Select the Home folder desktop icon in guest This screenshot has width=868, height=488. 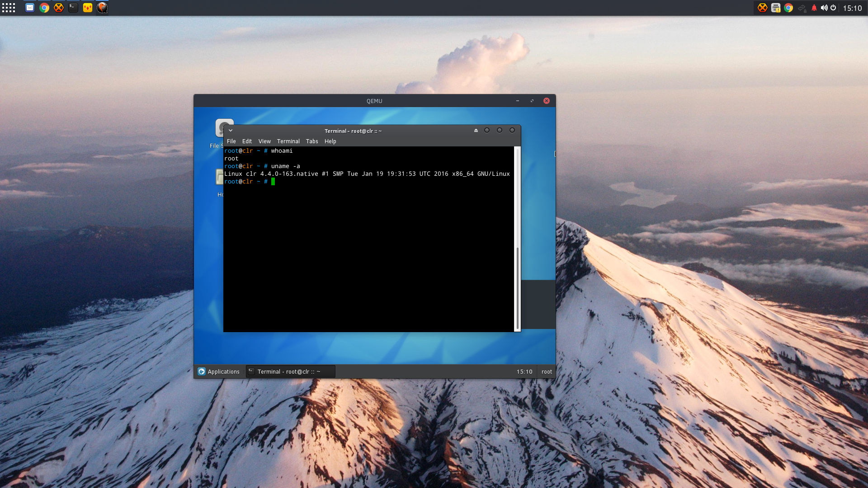click(220, 183)
